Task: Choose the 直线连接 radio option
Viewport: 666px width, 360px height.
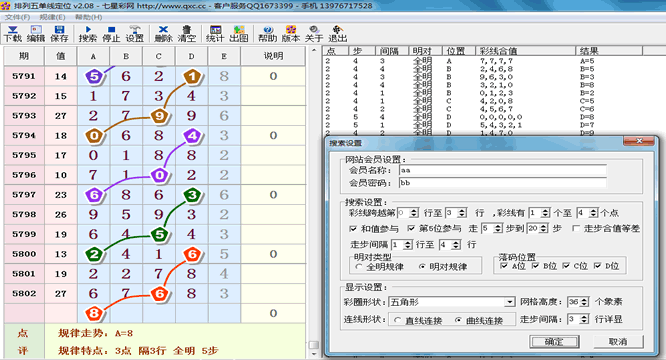Action: click(398, 320)
